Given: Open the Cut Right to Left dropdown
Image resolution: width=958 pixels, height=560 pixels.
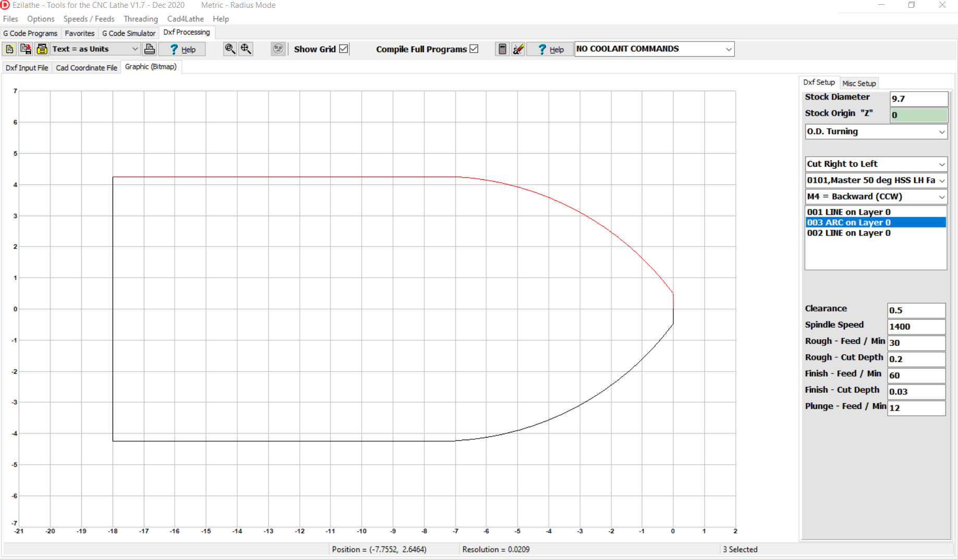Looking at the screenshot, I should click(x=876, y=164).
